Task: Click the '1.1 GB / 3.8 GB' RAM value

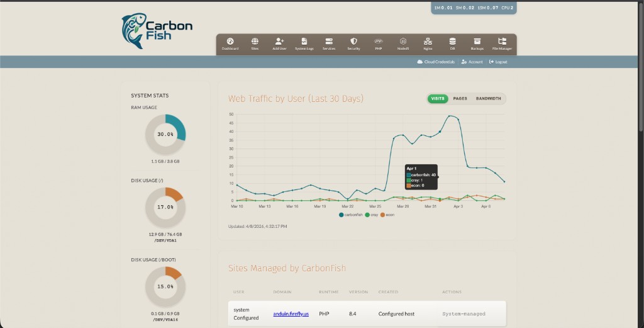Action: 165,161
